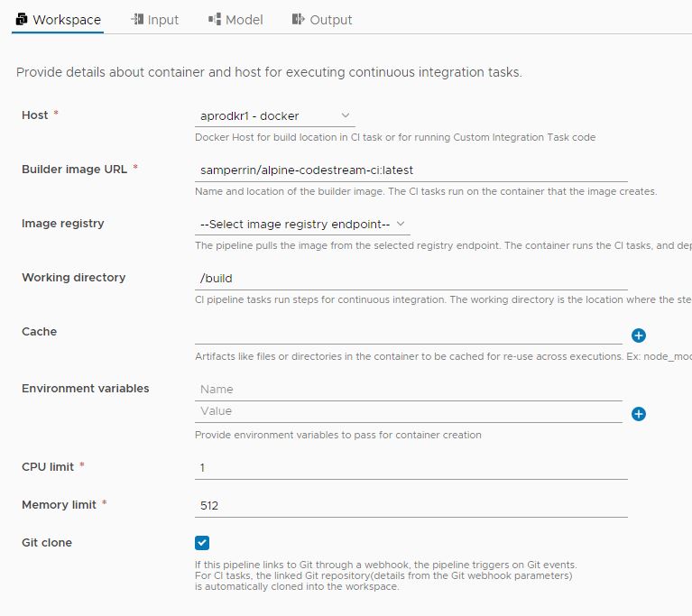
Task: Uncheck the Git clone checkbox
Action: [x=202, y=543]
